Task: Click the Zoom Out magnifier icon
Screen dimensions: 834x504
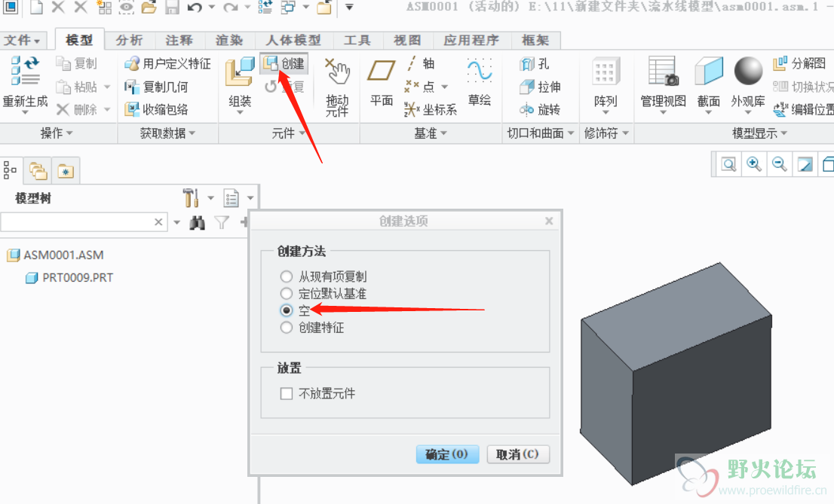Action: (x=779, y=164)
